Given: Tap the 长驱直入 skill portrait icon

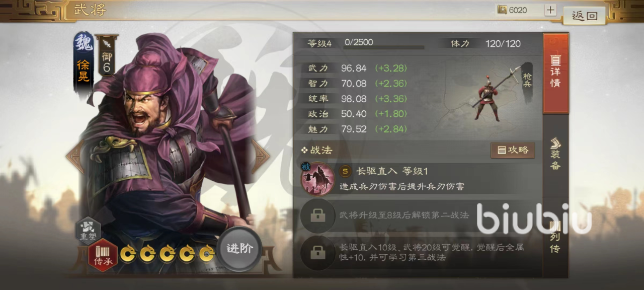Looking at the screenshot, I should (317, 178).
